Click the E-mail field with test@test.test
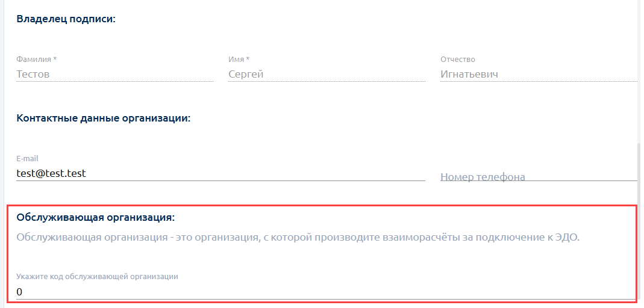 [x=220, y=173]
